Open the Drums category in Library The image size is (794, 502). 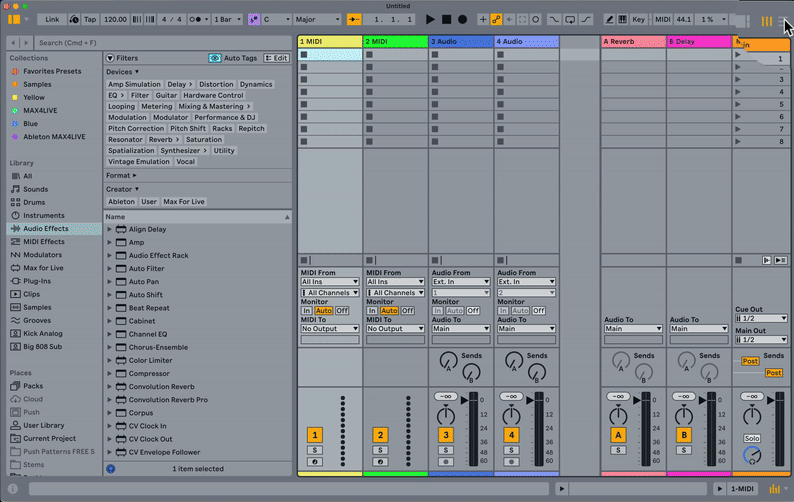coord(35,202)
